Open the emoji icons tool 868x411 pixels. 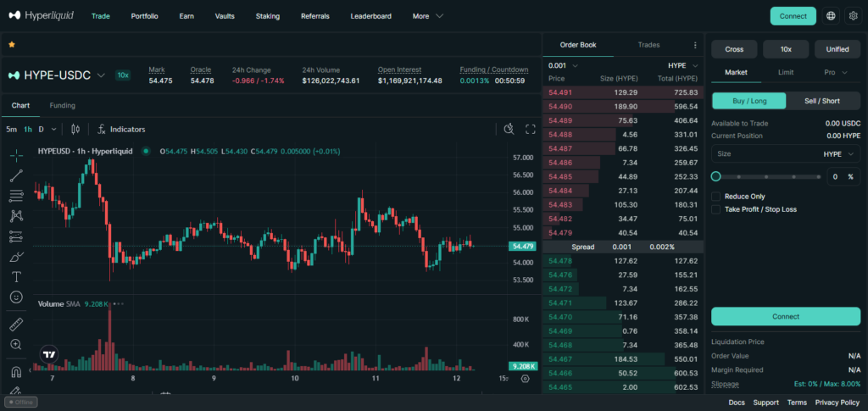coord(16,297)
